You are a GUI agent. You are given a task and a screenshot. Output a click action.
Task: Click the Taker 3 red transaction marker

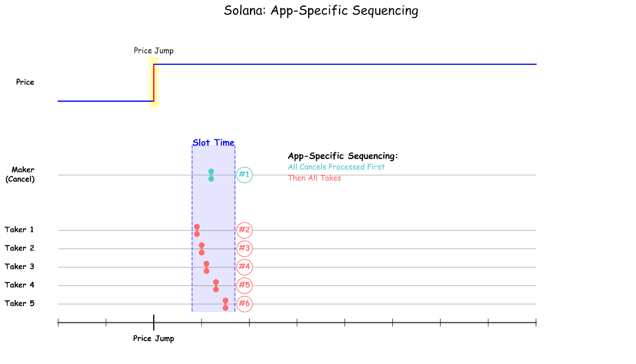click(206, 267)
